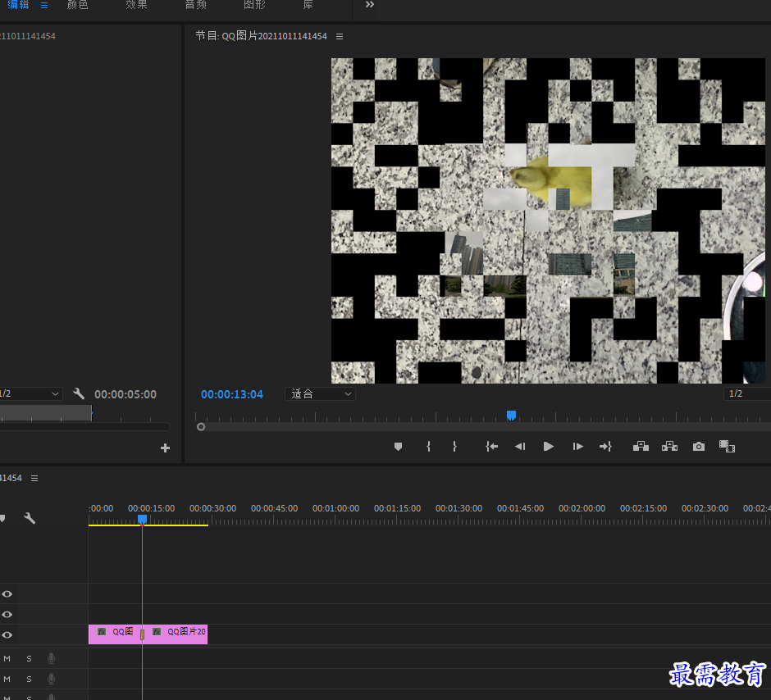
Task: Open program monitor 1/2 resolution dropdown
Action: pyautogui.click(x=747, y=393)
